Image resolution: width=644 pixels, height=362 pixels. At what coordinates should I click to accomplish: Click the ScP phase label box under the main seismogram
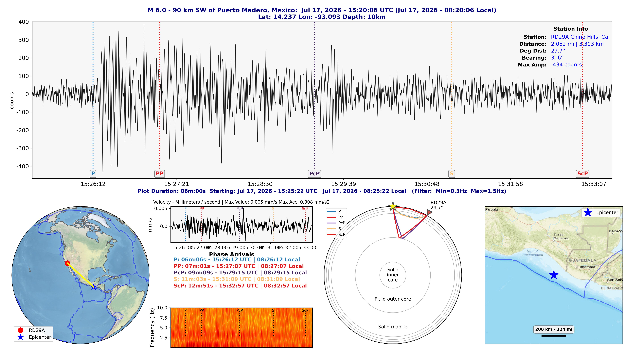coord(583,174)
